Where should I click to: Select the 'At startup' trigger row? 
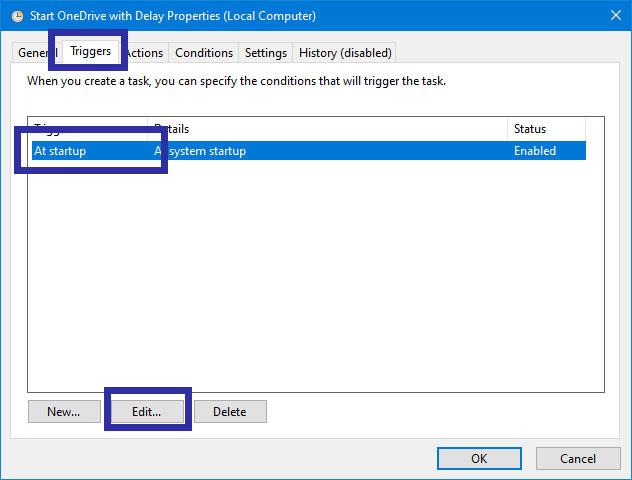pyautogui.click(x=309, y=151)
